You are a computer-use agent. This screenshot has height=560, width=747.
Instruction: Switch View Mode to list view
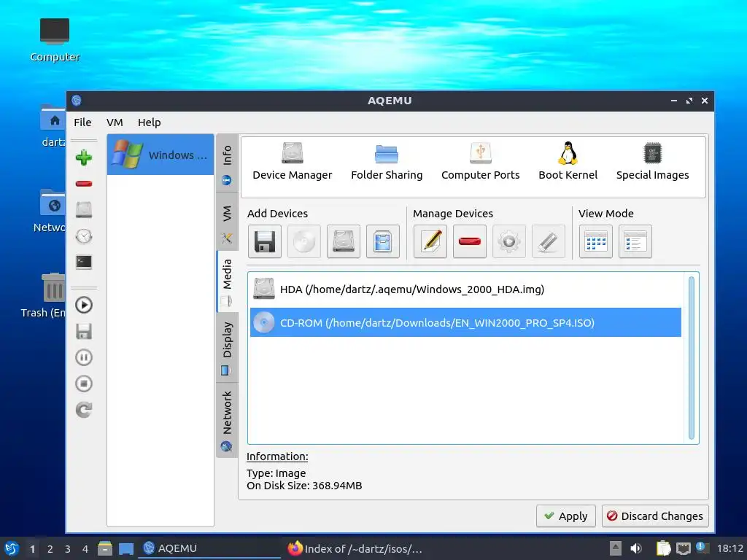635,241
